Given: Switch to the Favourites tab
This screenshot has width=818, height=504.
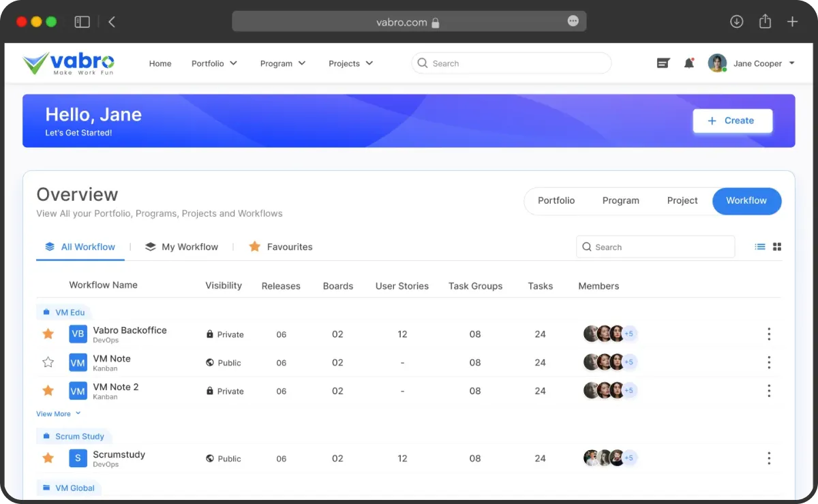Looking at the screenshot, I should pos(281,247).
